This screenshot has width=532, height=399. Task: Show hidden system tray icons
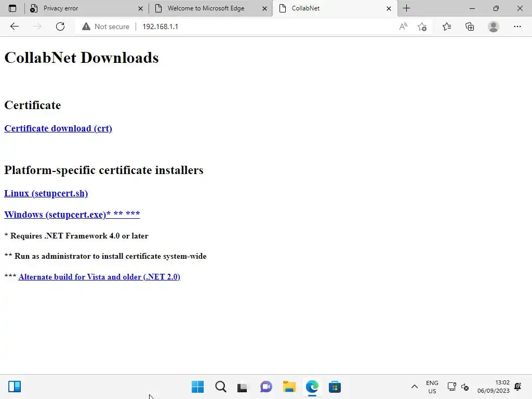point(414,387)
